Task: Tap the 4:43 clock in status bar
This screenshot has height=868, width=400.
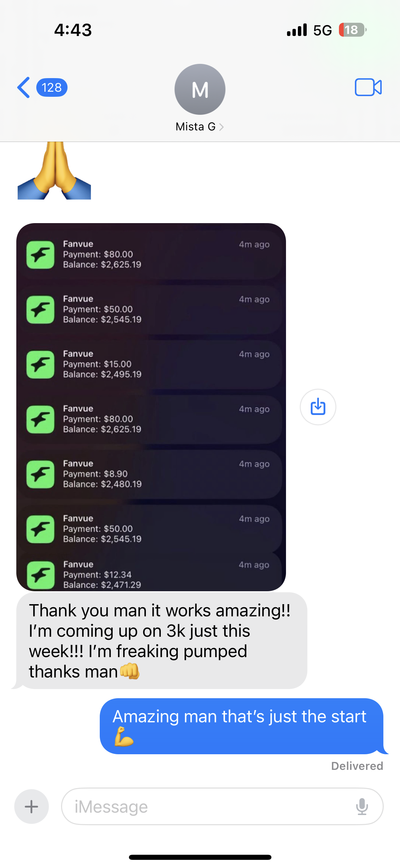Action: [x=73, y=30]
